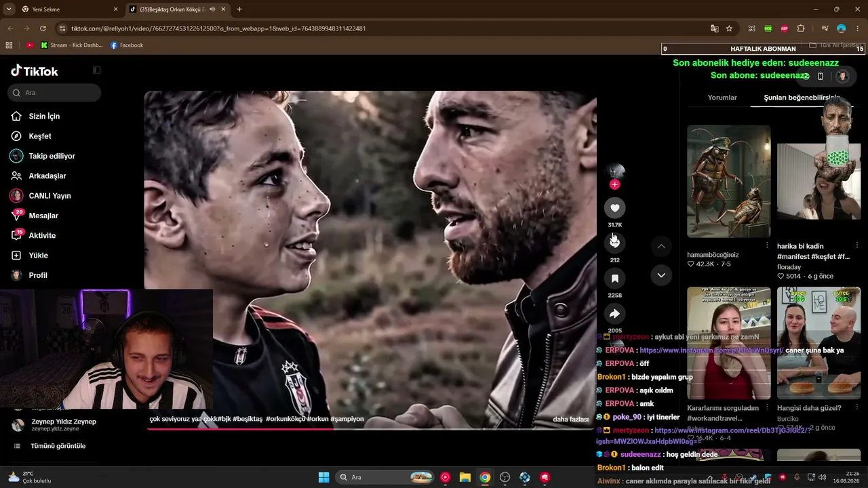Open a new tab with the plus button
This screenshot has height=488, width=868.
pyautogui.click(x=239, y=9)
